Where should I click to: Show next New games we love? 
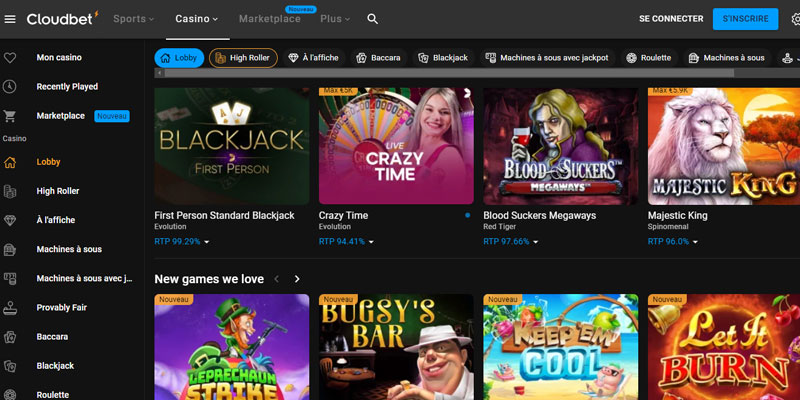tap(297, 279)
